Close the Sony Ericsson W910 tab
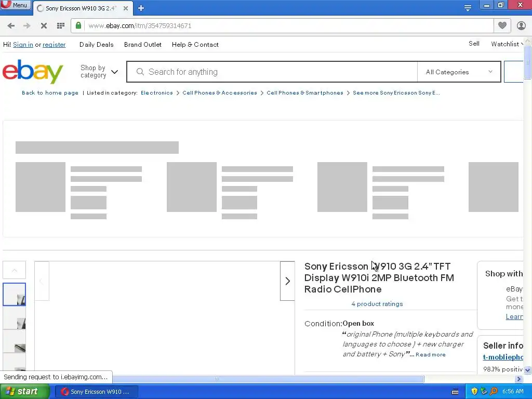 126,8
